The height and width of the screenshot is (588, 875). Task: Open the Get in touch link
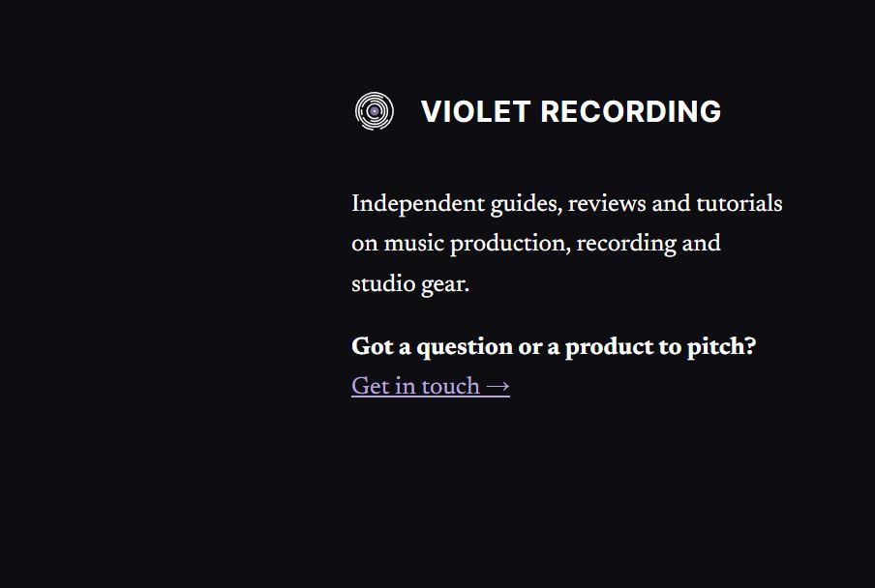(x=431, y=386)
